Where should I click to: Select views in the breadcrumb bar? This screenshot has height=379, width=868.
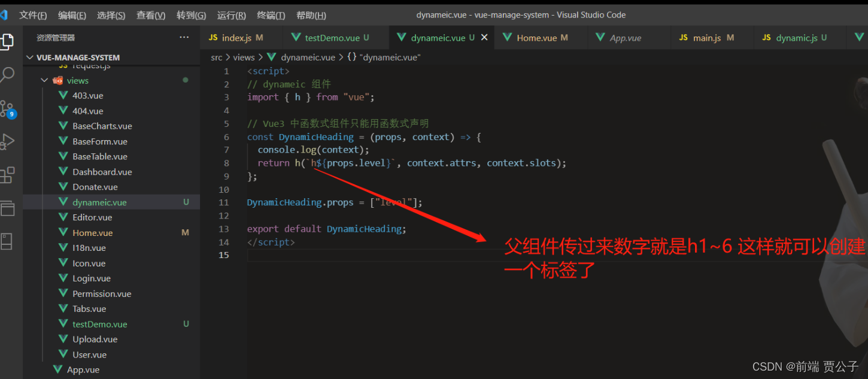(244, 57)
